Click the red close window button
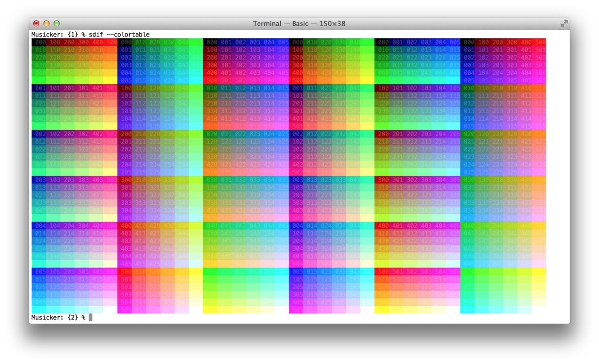The width and height of the screenshot is (599, 364). coord(36,23)
